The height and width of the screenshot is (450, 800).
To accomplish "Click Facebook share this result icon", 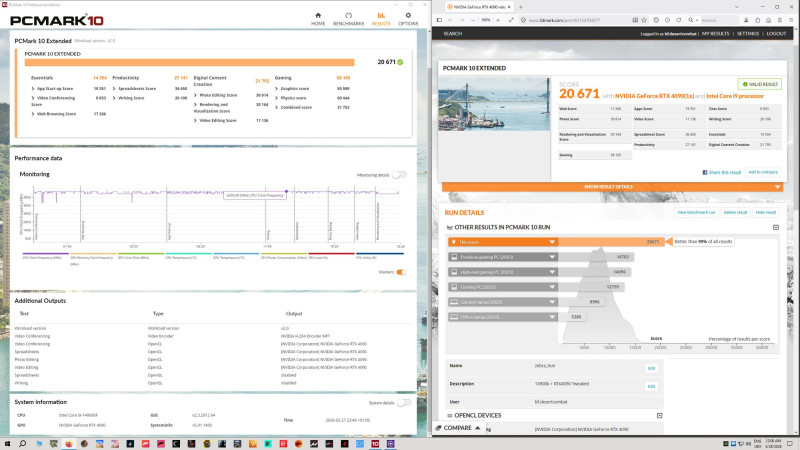I will [x=705, y=172].
